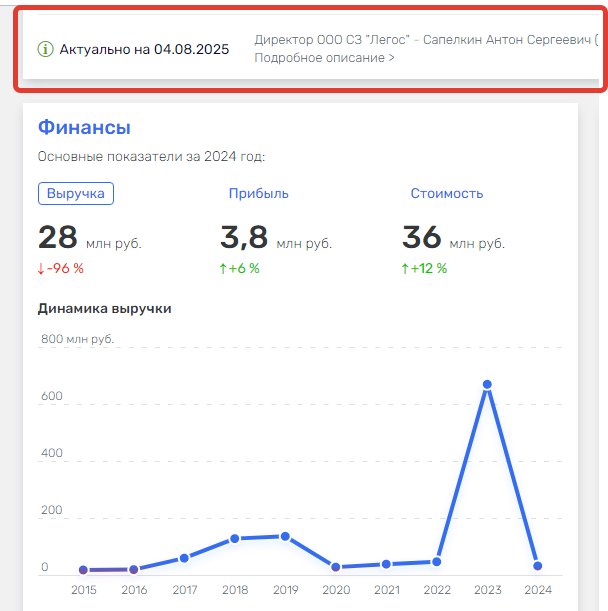This screenshot has width=608, height=611.
Task: Click the 2016 data point on chart
Action: click(134, 570)
